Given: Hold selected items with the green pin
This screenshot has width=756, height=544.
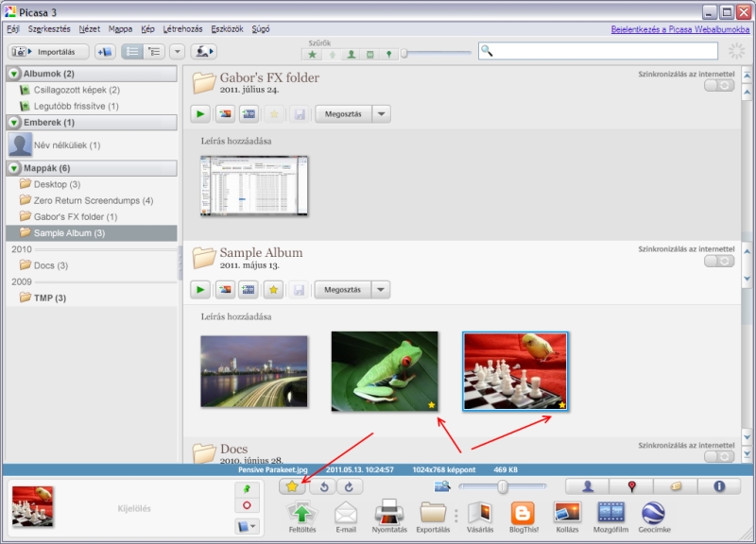Looking at the screenshot, I should click(x=247, y=489).
